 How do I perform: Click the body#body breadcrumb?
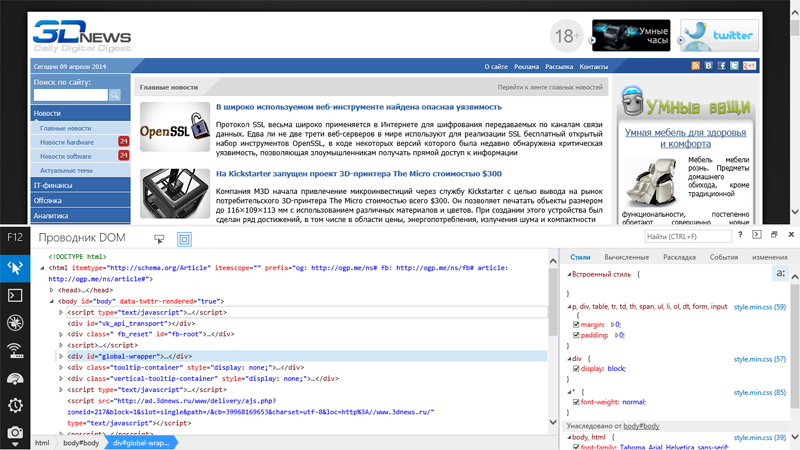tap(81, 443)
